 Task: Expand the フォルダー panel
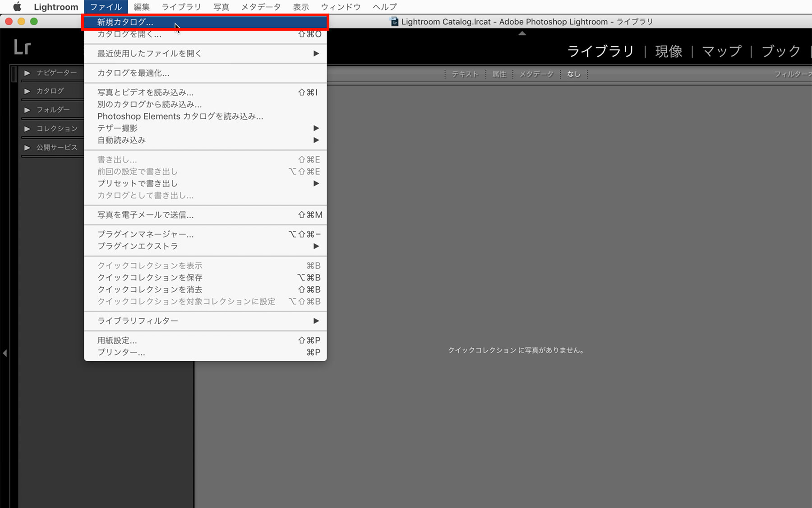28,110
